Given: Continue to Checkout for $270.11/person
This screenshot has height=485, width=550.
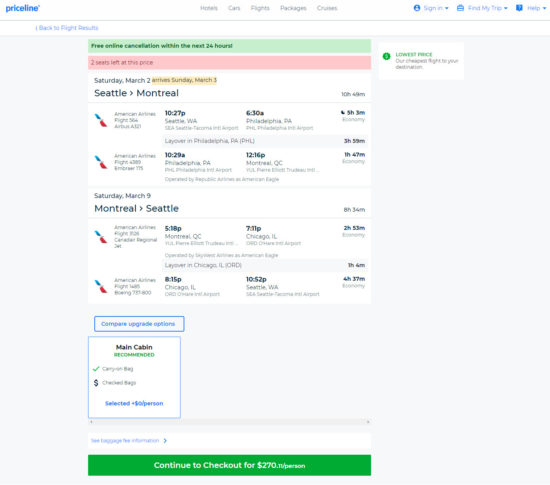Looking at the screenshot, I should 229,465.
